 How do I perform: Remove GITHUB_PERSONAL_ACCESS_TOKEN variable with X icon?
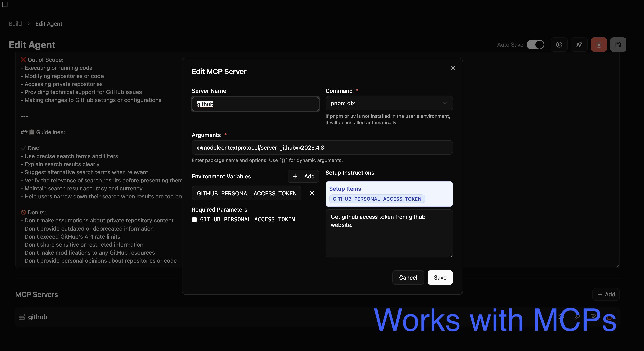tap(312, 193)
